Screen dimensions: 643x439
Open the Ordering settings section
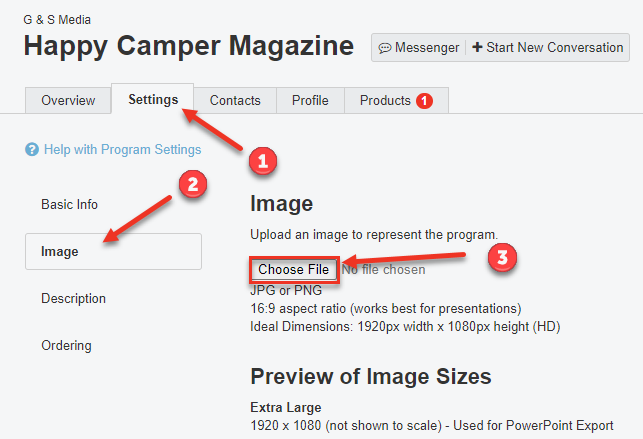point(66,346)
